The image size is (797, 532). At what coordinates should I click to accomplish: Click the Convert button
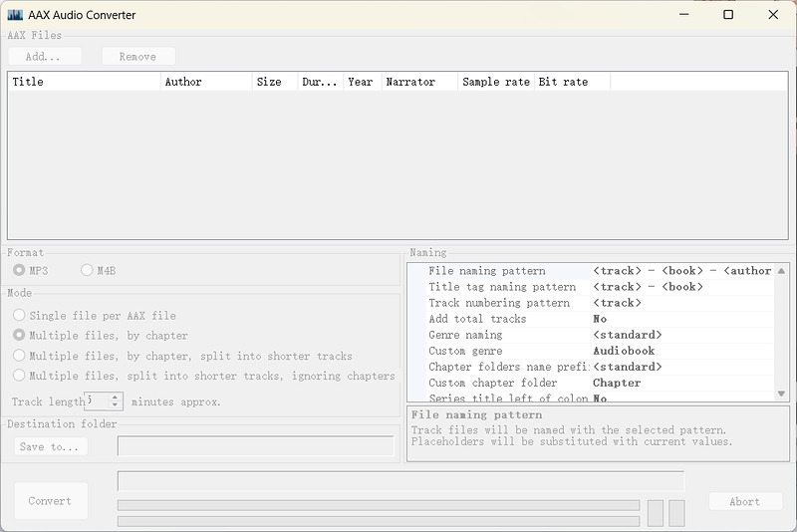(51, 500)
